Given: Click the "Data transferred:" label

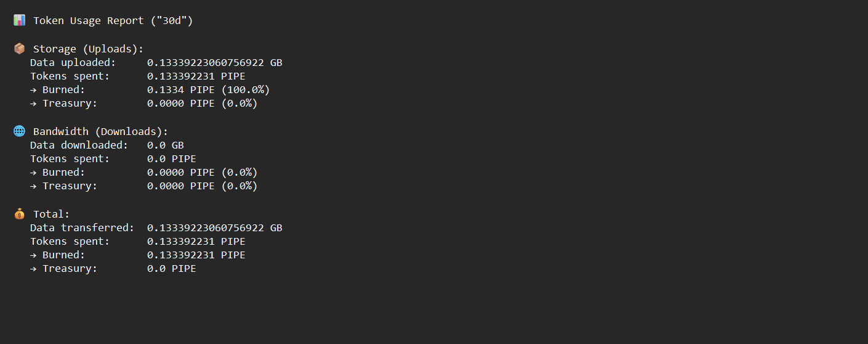Looking at the screenshot, I should tap(82, 228).
